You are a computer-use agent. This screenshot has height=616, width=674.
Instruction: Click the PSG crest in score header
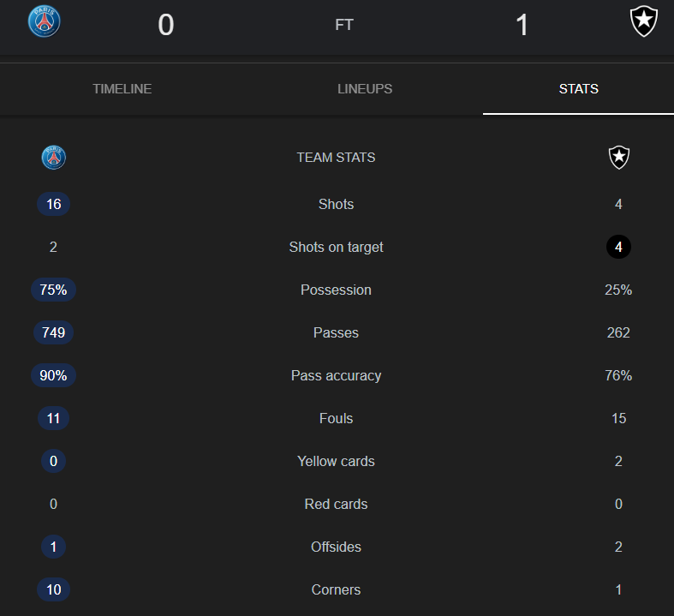pos(45,21)
